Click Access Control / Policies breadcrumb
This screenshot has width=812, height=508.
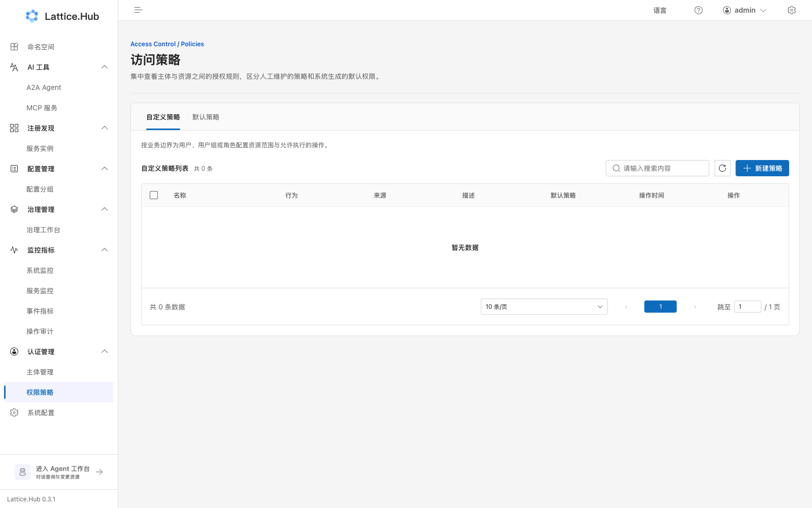click(x=167, y=44)
